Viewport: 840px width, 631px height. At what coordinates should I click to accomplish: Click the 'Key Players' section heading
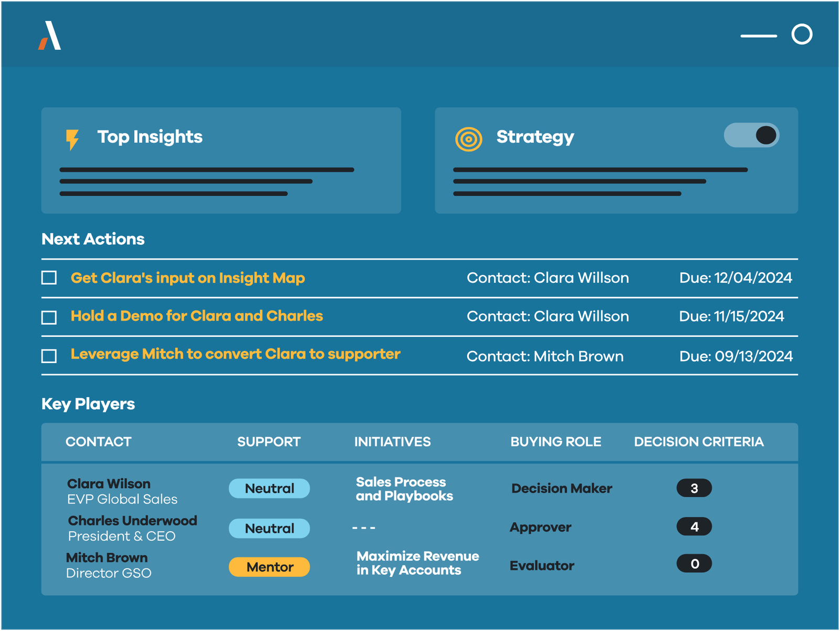[88, 404]
